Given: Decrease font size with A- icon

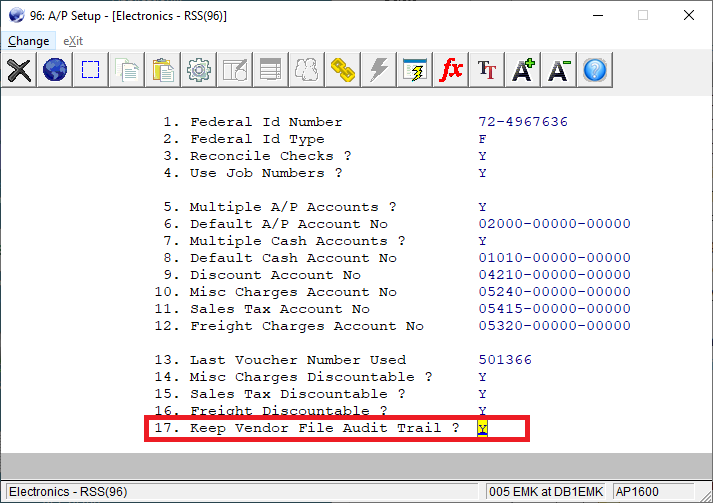Looking at the screenshot, I should click(x=559, y=70).
